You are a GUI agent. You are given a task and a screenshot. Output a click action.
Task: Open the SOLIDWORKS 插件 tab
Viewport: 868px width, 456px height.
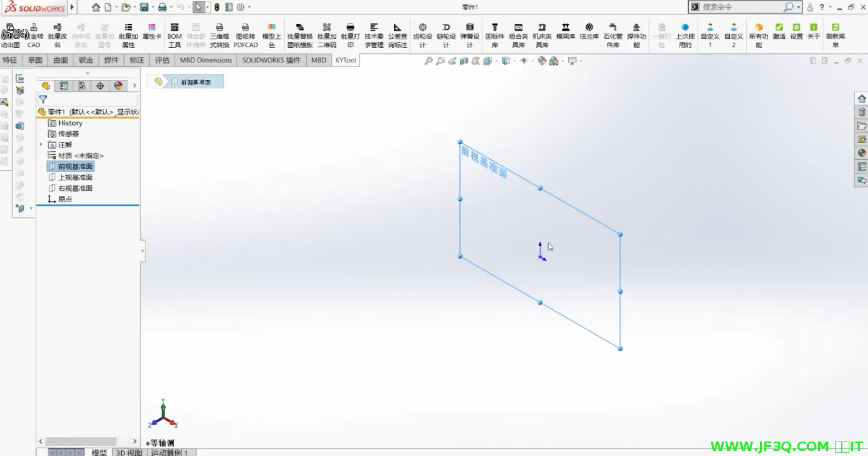271,60
